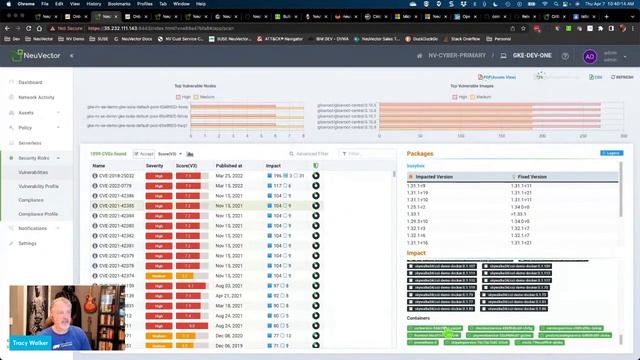
Task: Focus the Filter input field
Action: point(366,154)
